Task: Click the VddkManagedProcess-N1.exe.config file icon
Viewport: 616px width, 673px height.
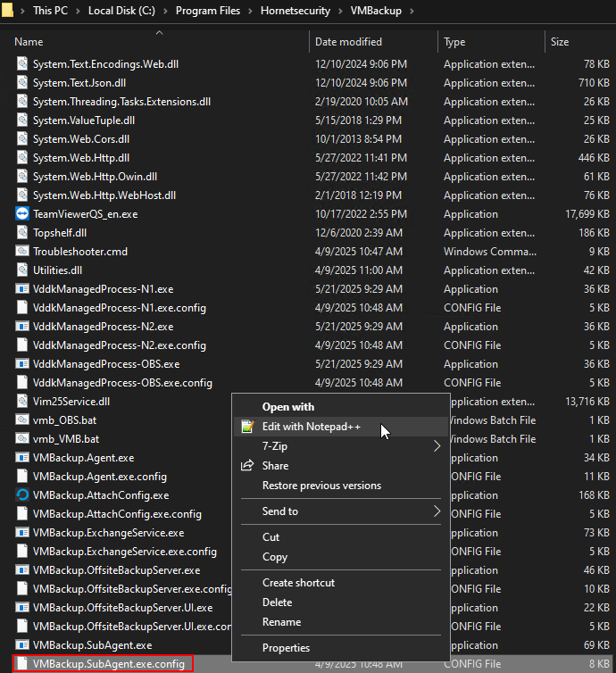Action: pyautogui.click(x=22, y=307)
